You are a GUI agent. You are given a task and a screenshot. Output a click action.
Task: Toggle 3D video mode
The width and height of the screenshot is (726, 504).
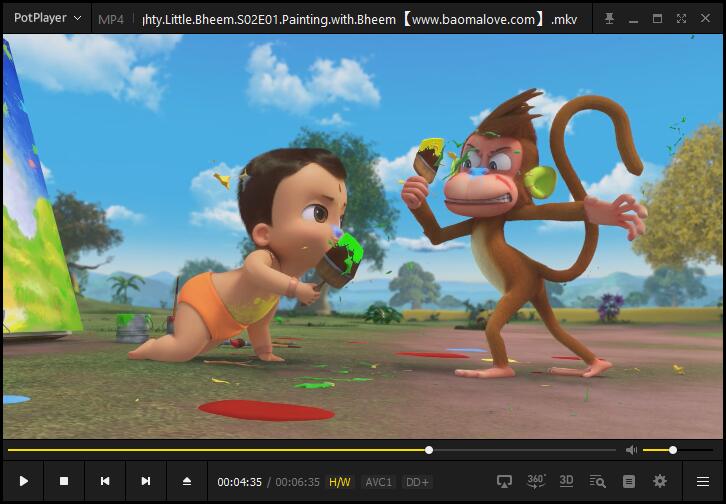pyautogui.click(x=566, y=481)
